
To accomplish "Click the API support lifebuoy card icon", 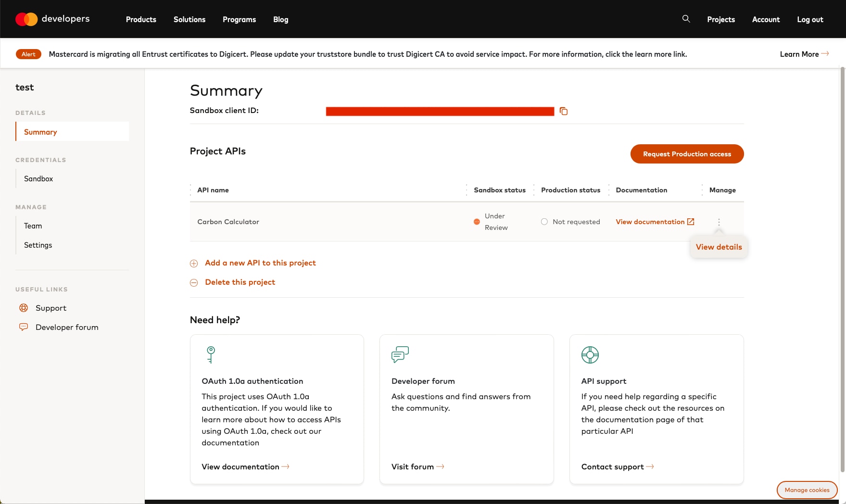I will (x=590, y=355).
